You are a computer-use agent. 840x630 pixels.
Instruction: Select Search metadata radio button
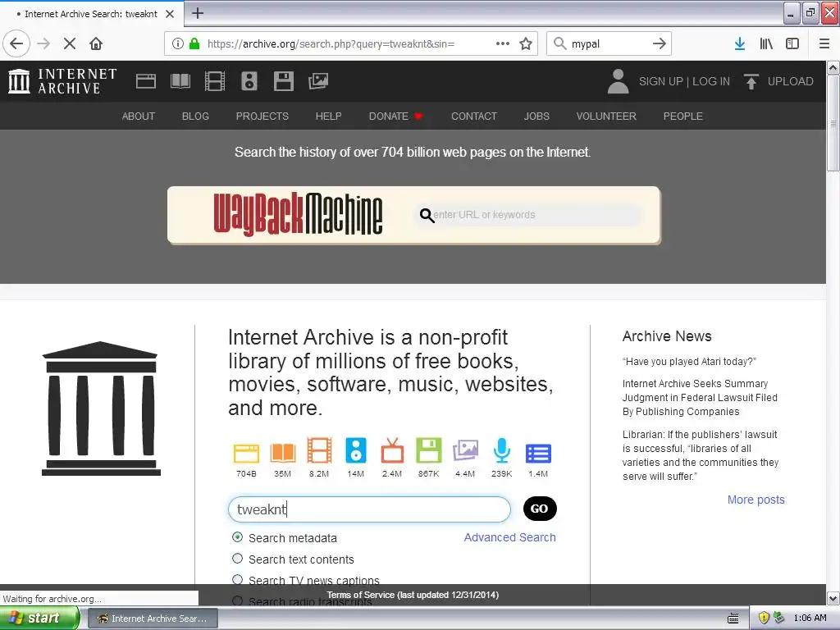tap(237, 537)
